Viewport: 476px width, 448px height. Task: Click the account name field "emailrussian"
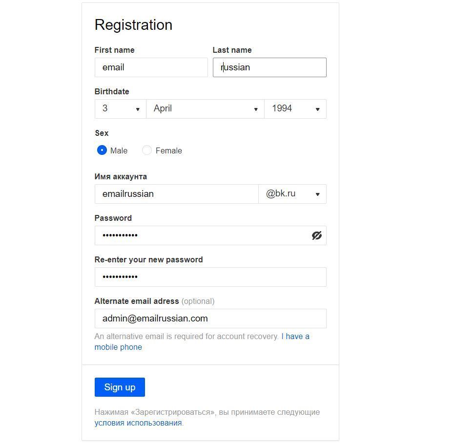click(x=176, y=194)
